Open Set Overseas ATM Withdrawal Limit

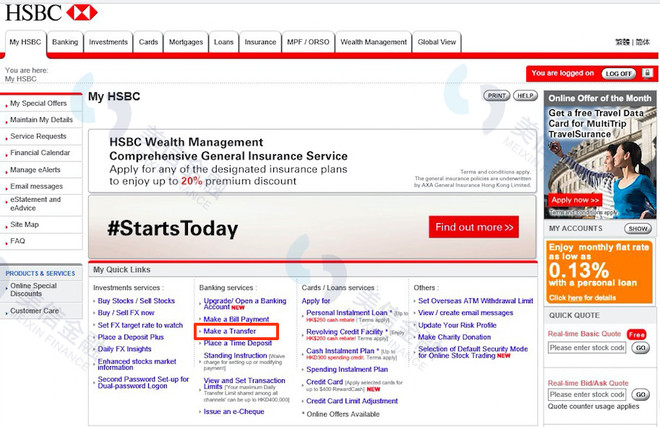pyautogui.click(x=476, y=301)
